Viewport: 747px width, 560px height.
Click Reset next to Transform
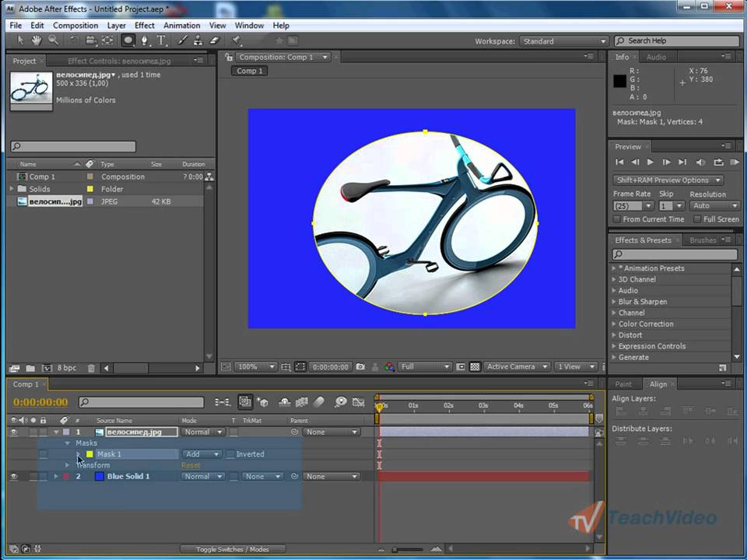click(191, 465)
